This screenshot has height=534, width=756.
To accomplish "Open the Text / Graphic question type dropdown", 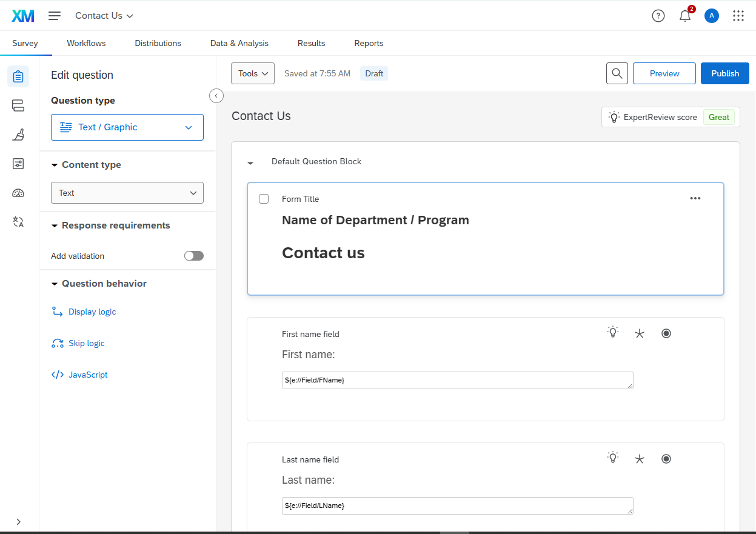I will point(127,127).
